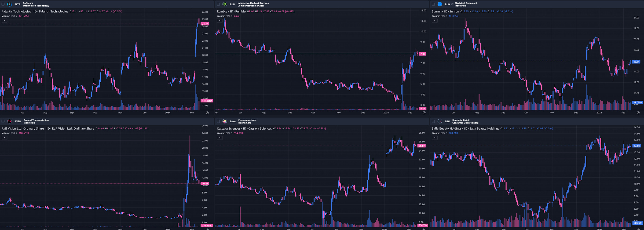Click the 2024 date label on Palantir time axis
Screen dimensions: 644x230
168,113
